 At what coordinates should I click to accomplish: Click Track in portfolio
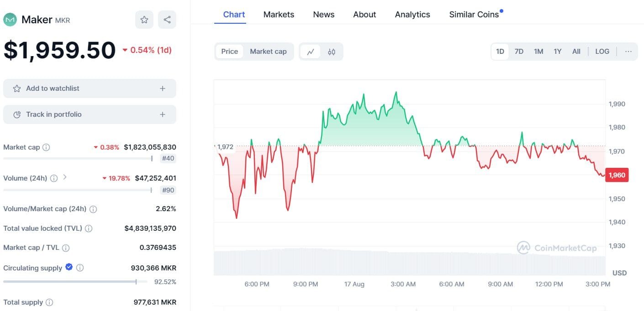point(90,114)
